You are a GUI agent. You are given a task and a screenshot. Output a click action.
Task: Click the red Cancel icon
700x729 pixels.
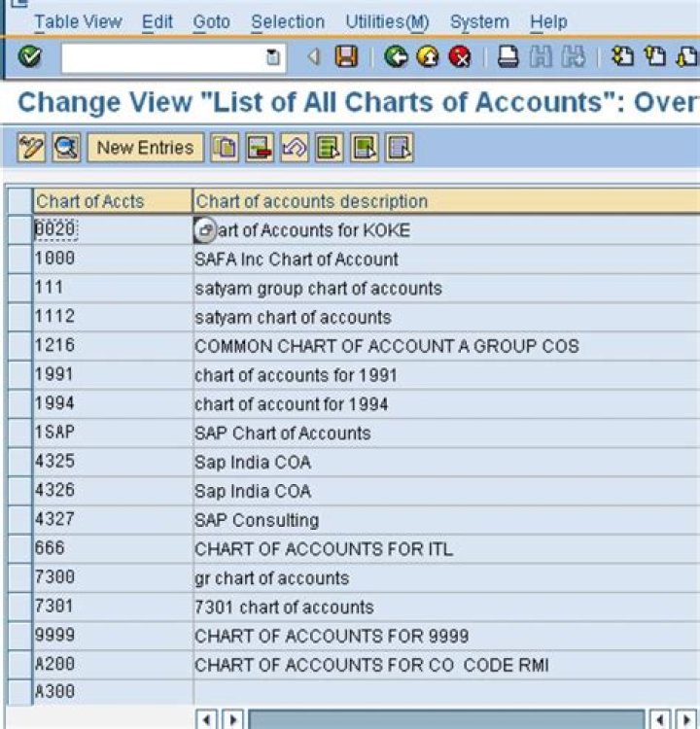460,57
